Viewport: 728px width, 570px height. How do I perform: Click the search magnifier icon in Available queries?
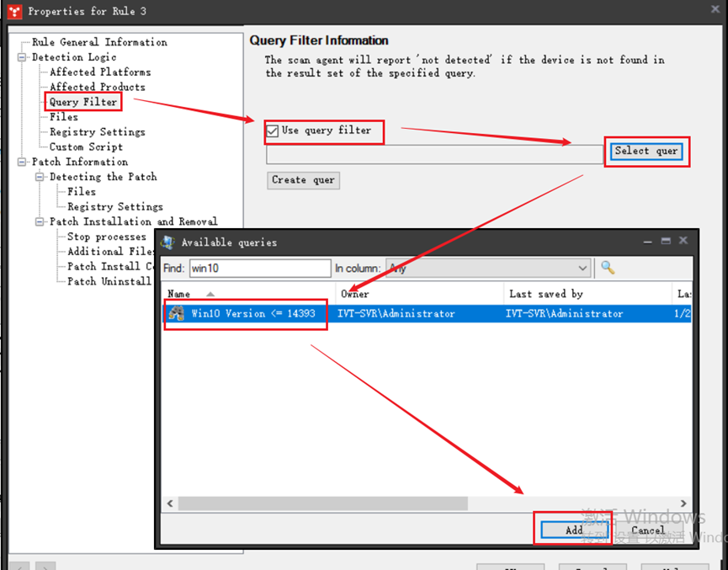[x=607, y=269]
